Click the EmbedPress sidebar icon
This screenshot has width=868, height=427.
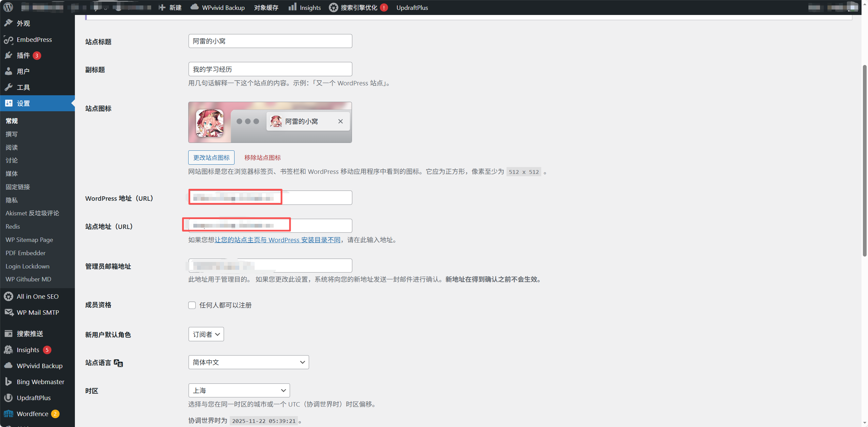coord(9,40)
